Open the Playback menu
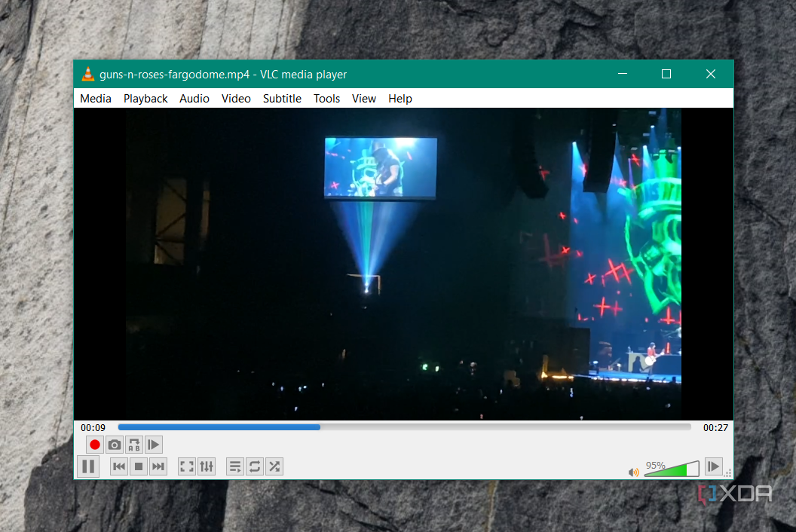 [x=145, y=99]
